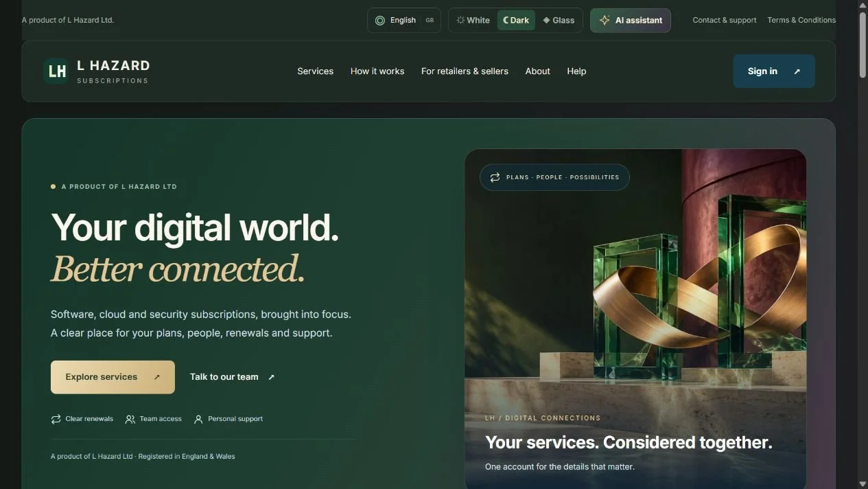This screenshot has height=489, width=868.
Task: Click "Clear renewals" label
Action: coord(89,419)
